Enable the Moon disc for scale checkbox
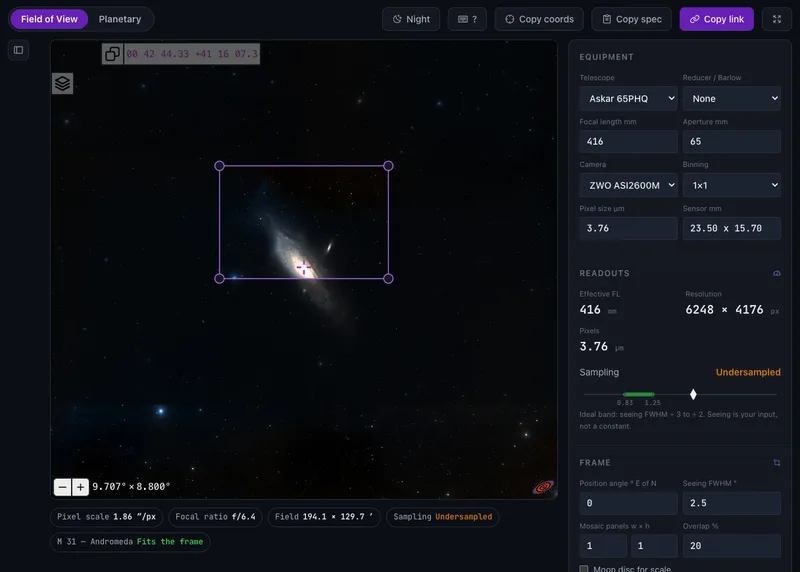The width and height of the screenshot is (800, 572). click(x=584, y=568)
